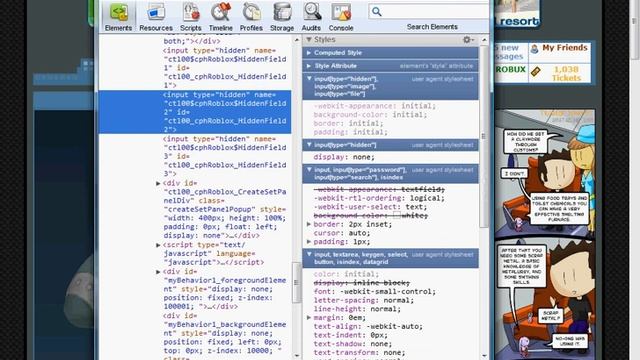
Task: Click the text-transform: none property
Action: click(x=359, y=353)
